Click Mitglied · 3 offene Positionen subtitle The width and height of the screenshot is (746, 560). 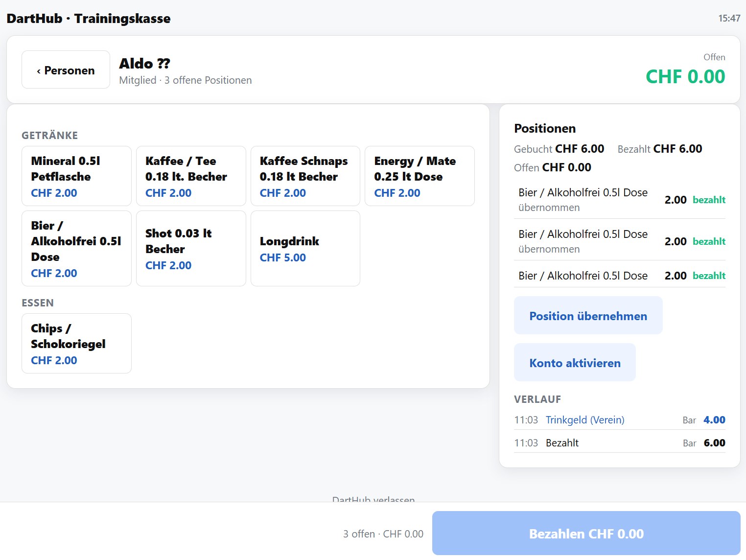186,80
